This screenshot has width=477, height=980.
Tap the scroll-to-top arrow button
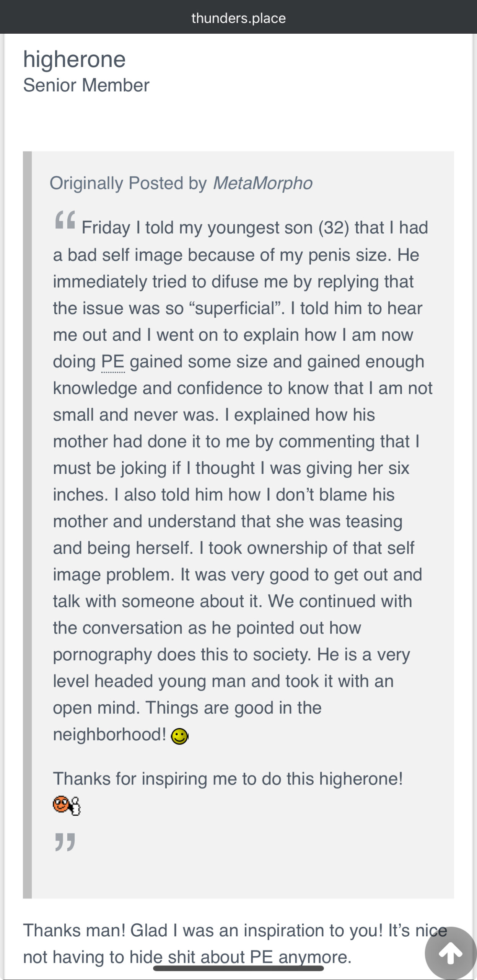click(x=451, y=953)
